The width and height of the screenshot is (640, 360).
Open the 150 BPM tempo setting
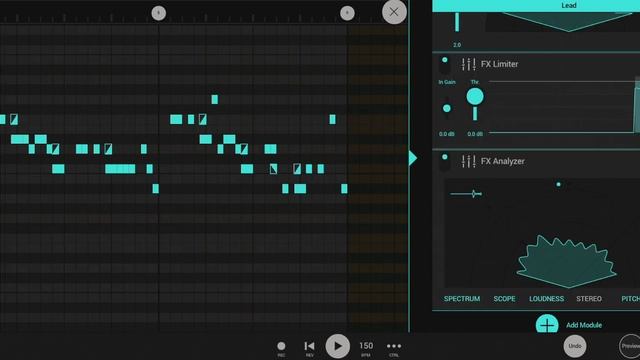(366, 346)
